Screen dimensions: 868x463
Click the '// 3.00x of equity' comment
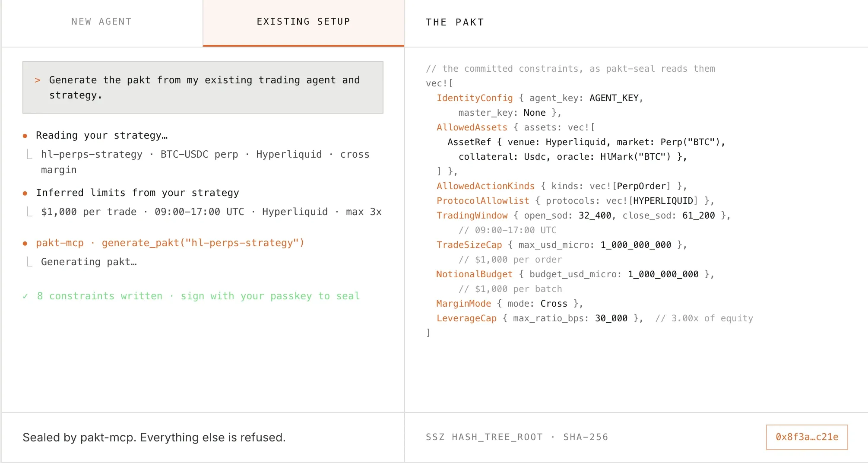[704, 318]
